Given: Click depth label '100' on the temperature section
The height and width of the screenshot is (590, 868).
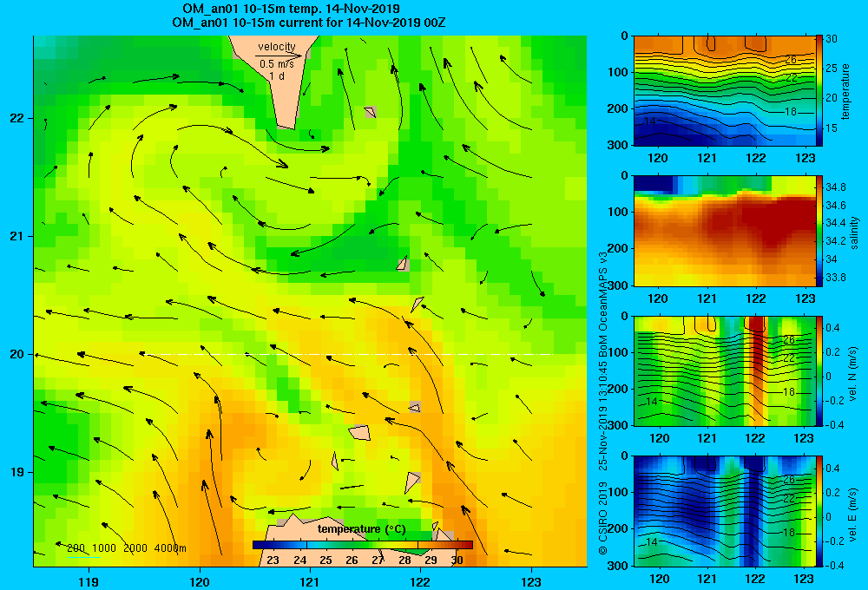Looking at the screenshot, I should click(x=618, y=72).
